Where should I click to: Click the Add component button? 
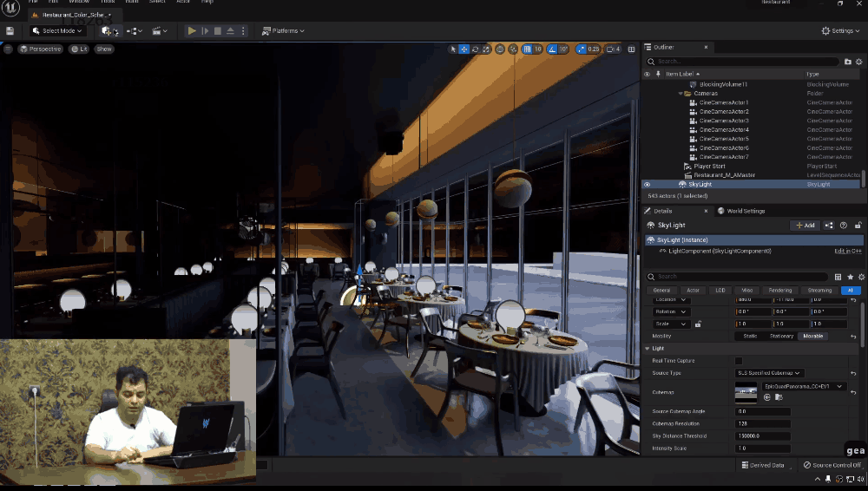point(805,226)
